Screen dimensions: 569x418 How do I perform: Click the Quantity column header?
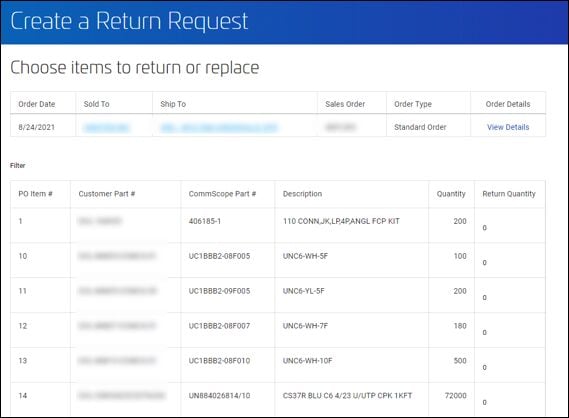click(x=451, y=194)
